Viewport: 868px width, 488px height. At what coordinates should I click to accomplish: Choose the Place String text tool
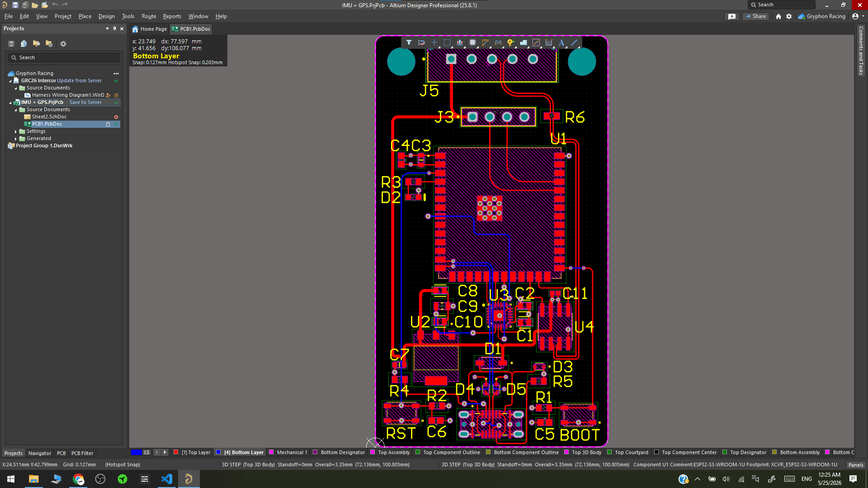(x=561, y=42)
